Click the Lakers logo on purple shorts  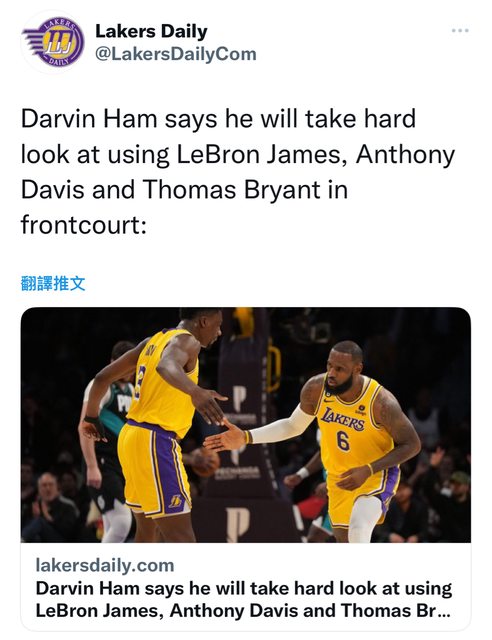click(x=176, y=501)
